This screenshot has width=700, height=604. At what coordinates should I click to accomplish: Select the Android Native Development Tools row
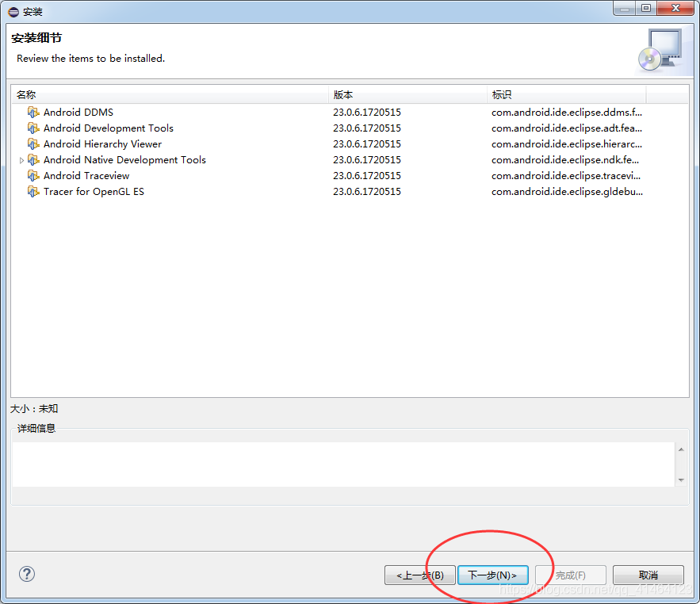tap(350, 160)
